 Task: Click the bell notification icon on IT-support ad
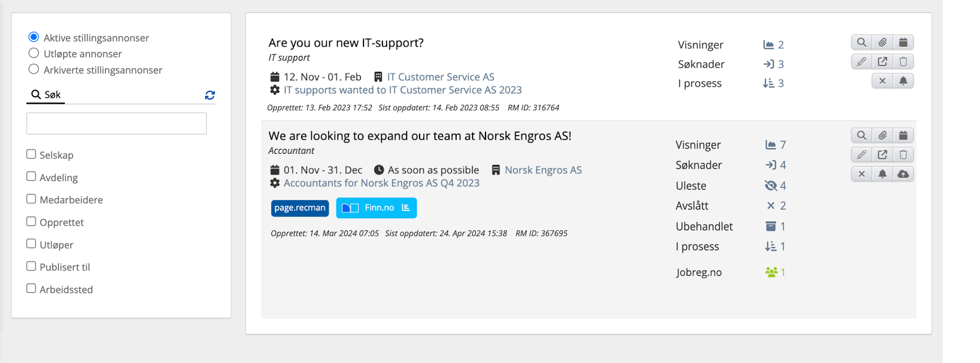pyautogui.click(x=903, y=81)
